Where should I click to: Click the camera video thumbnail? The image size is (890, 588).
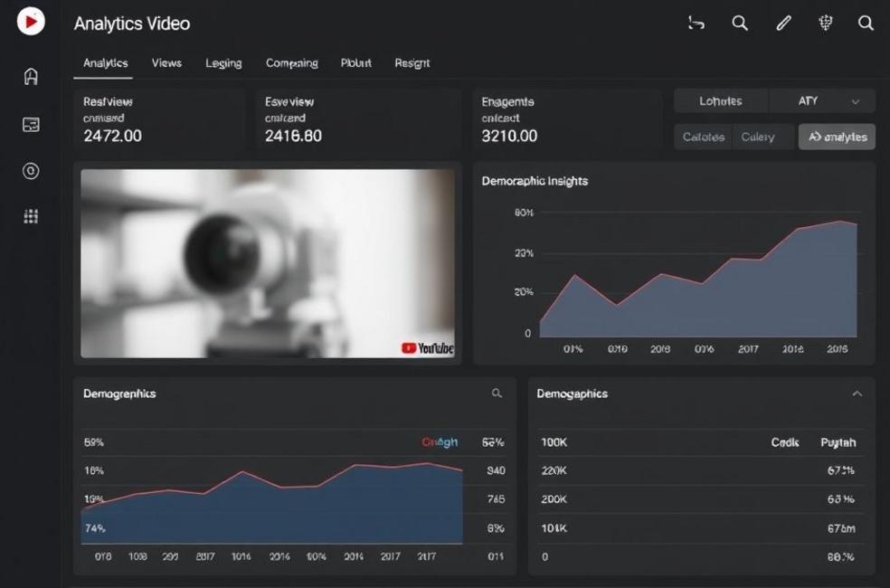(268, 263)
